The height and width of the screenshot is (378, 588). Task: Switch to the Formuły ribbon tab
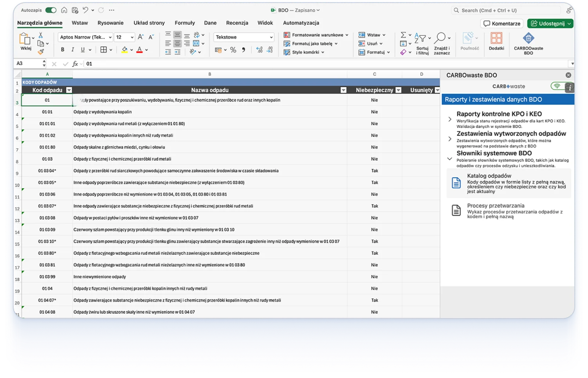[x=184, y=23]
